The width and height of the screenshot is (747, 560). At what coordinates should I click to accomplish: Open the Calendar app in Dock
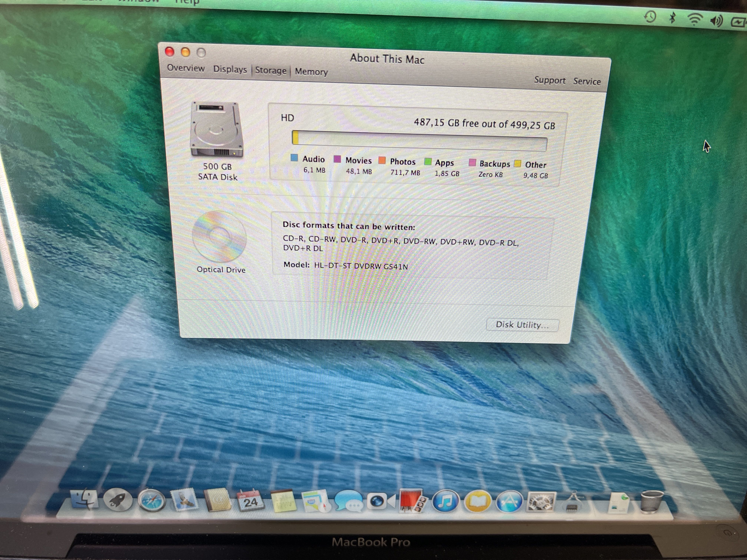coord(250,501)
